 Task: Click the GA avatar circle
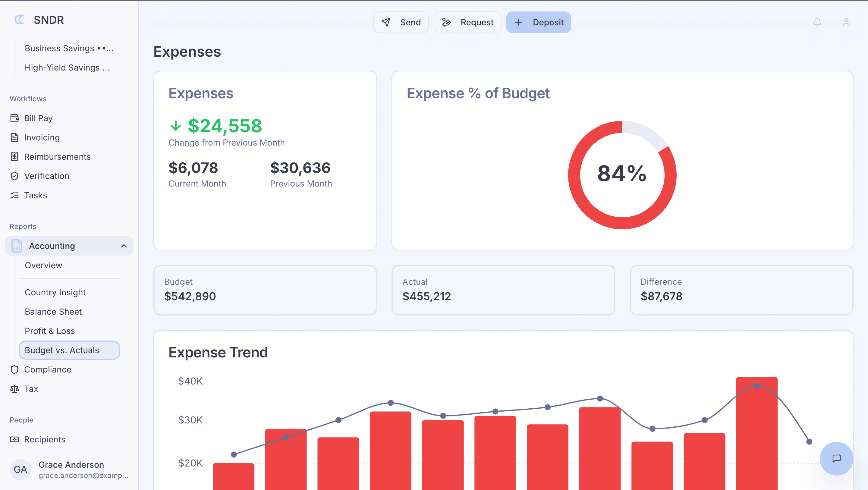[20, 469]
